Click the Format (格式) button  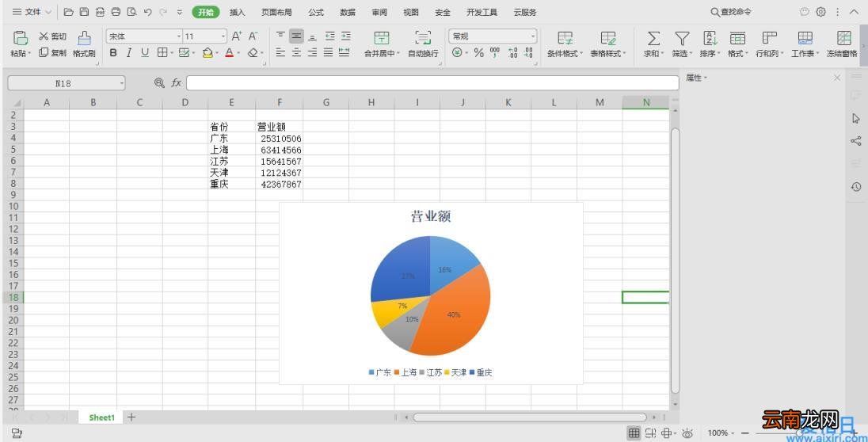pos(737,44)
